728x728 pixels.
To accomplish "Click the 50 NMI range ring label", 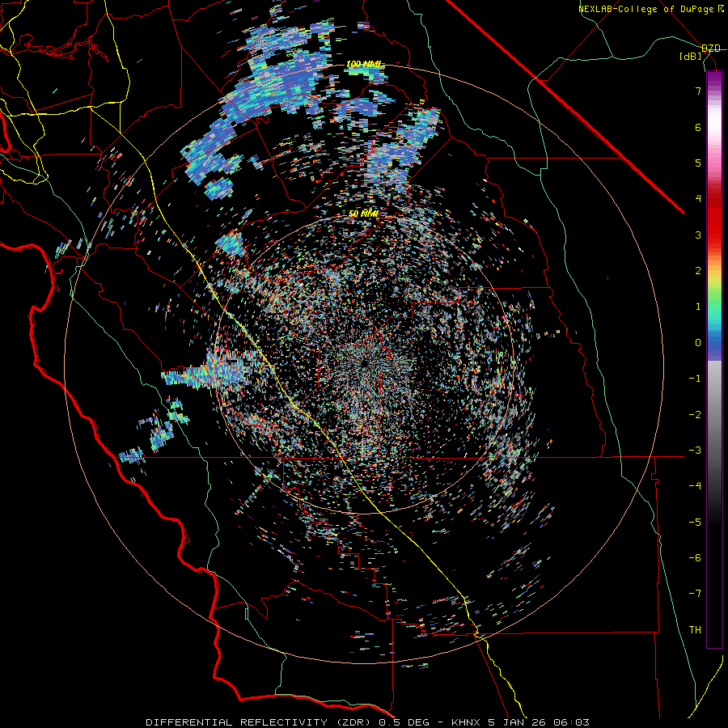I will pyautogui.click(x=363, y=214).
